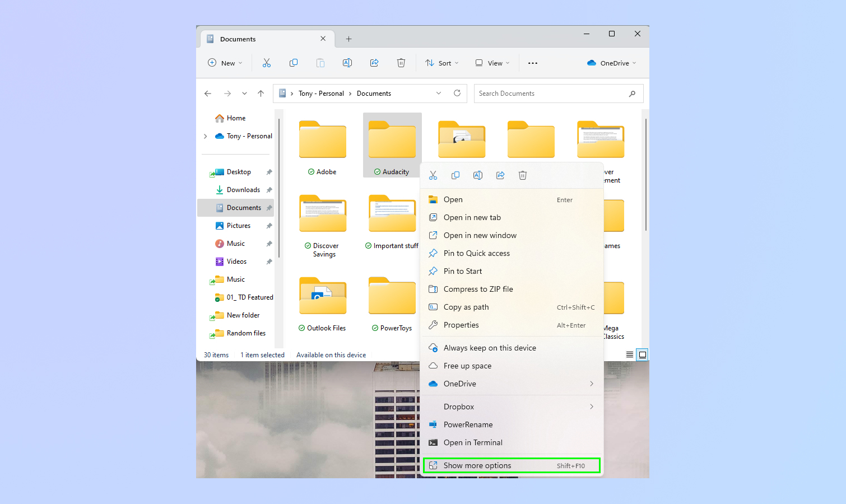Expand the Dropbox submenu in context menu
Screen dimensions: 846x504
click(x=592, y=407)
